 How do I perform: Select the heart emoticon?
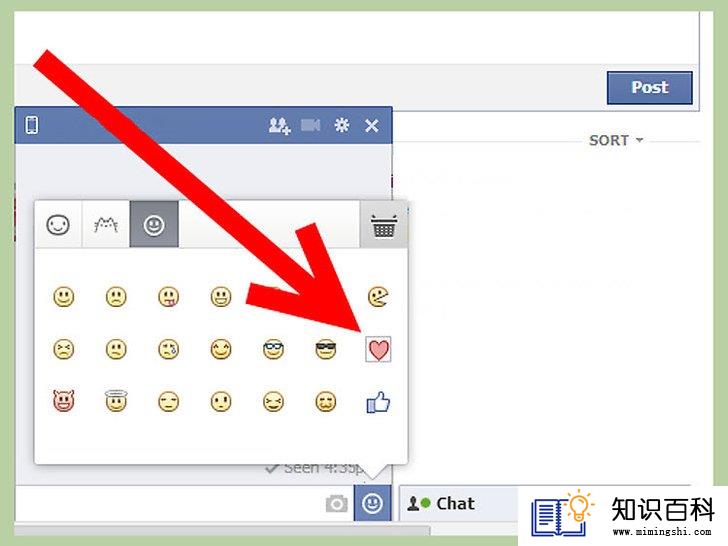point(378,349)
